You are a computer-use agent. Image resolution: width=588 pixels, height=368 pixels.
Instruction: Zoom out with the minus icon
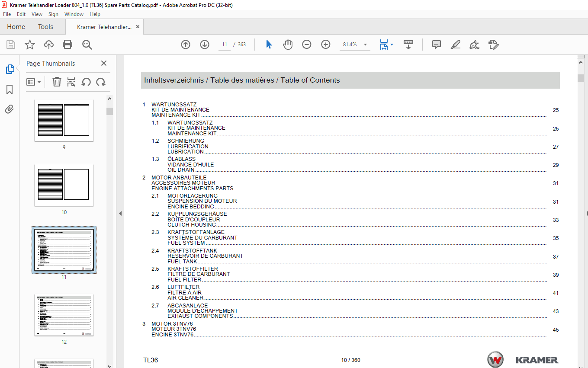(x=307, y=45)
